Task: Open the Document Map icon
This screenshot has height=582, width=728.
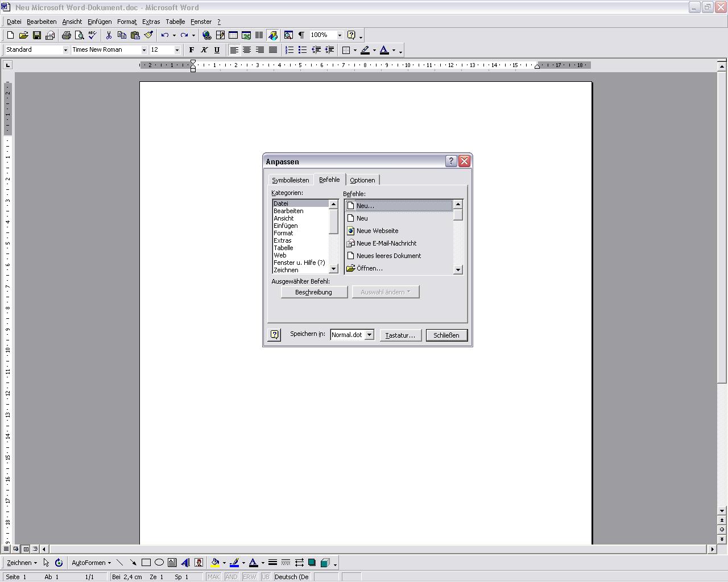Action: tap(288, 35)
